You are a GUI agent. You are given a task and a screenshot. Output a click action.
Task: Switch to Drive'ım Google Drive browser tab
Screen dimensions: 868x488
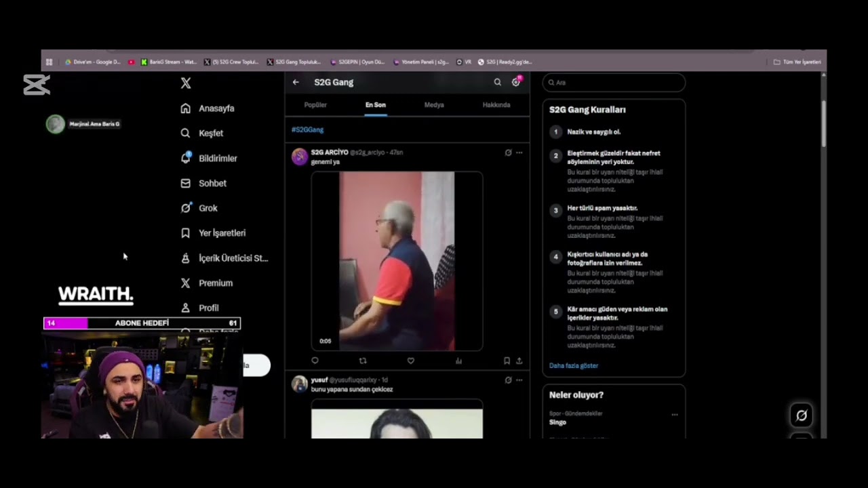click(x=93, y=62)
